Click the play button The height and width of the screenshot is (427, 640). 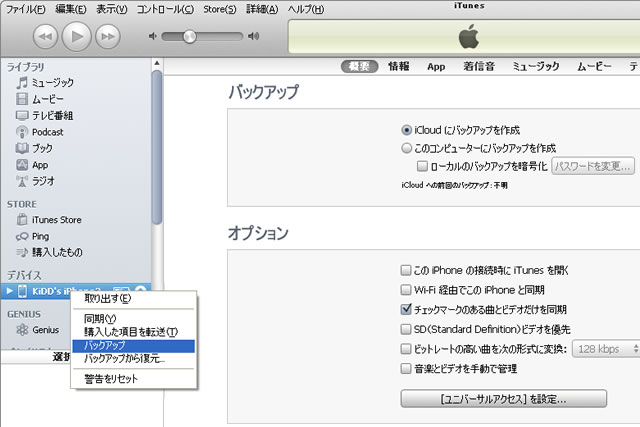[x=76, y=36]
